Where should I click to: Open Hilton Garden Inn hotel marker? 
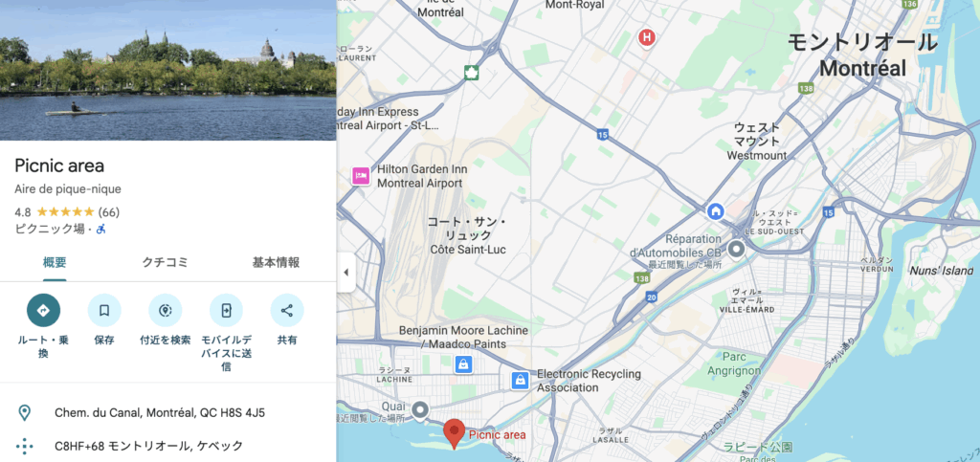(x=361, y=176)
